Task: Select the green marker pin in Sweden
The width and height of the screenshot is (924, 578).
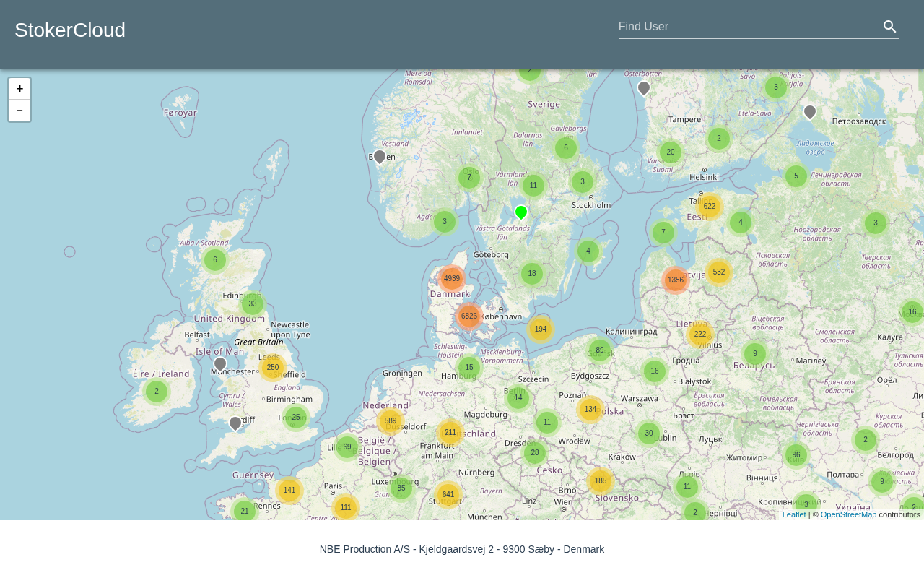Action: click(521, 212)
